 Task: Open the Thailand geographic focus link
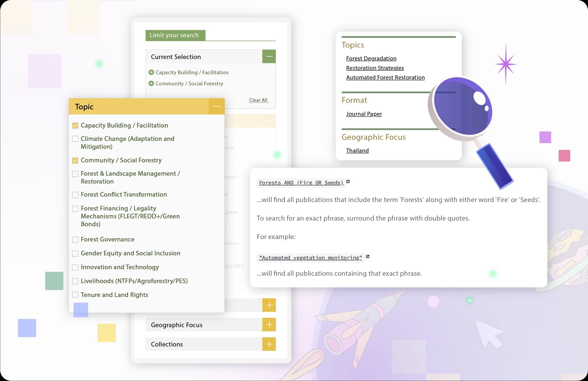[357, 150]
